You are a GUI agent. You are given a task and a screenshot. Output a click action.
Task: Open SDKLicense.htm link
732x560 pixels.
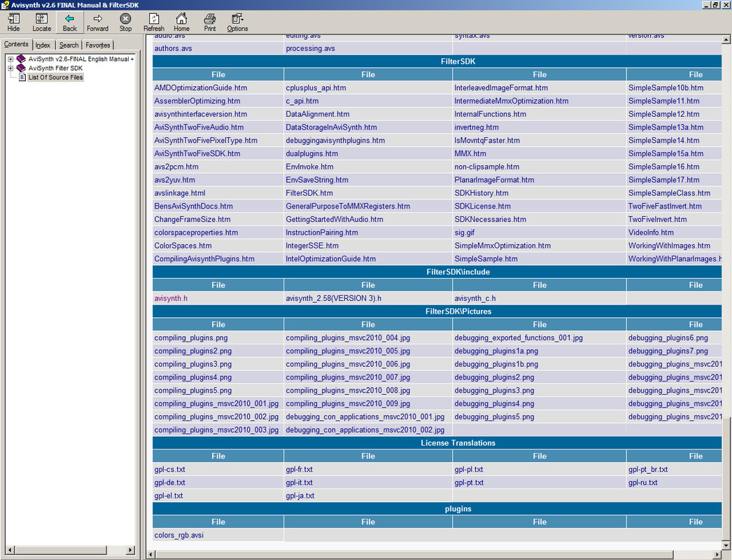[x=483, y=206]
